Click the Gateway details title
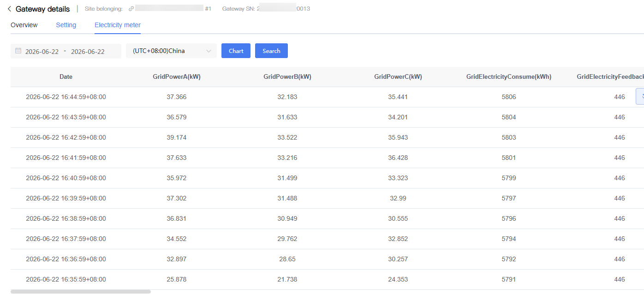The height and width of the screenshot is (294, 644). (x=43, y=9)
